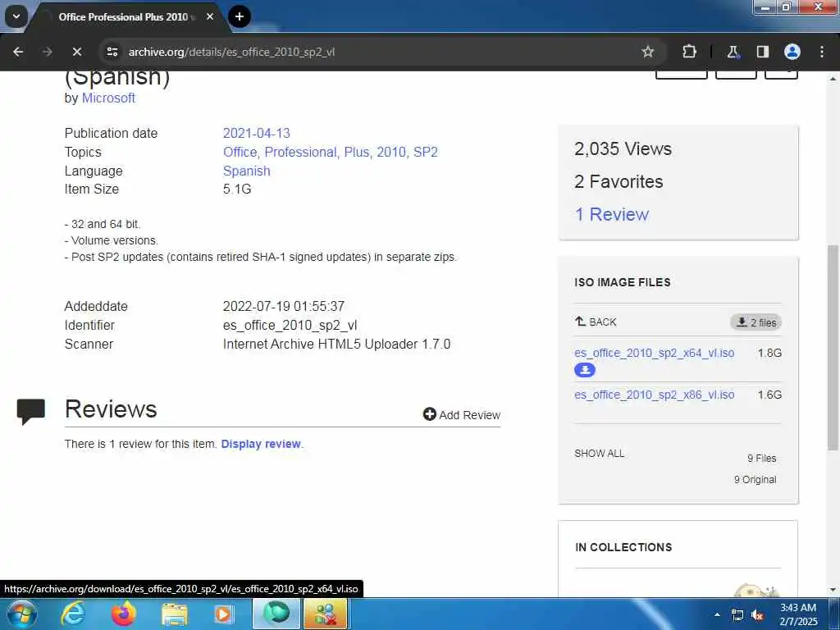Go back to previous page
This screenshot has height=630, width=840.
[18, 52]
